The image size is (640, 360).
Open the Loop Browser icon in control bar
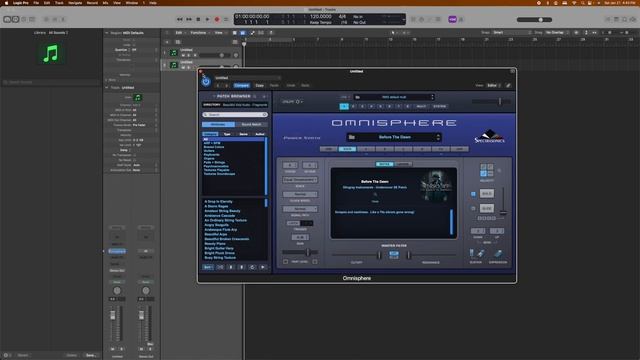click(624, 19)
